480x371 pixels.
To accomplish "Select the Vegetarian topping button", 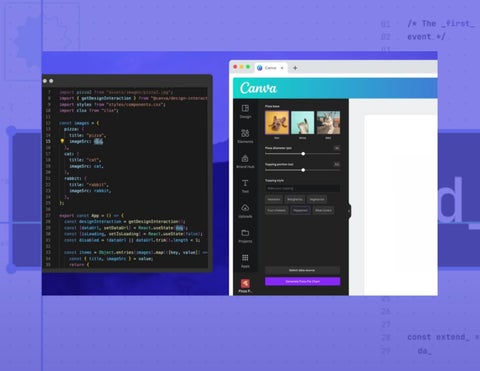I will tap(317, 199).
